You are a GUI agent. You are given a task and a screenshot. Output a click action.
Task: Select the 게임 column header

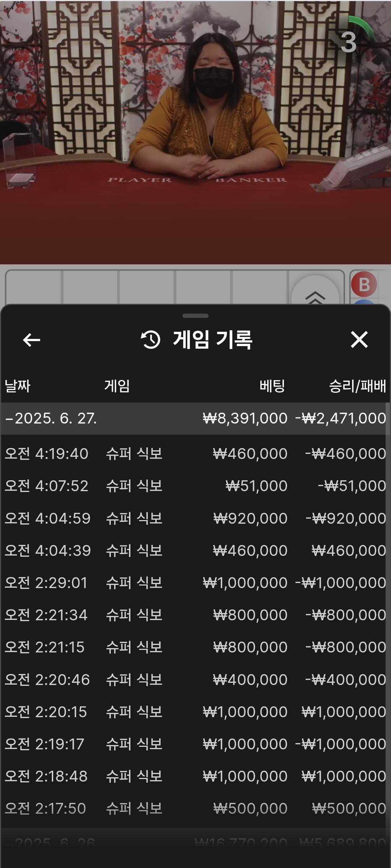pyautogui.click(x=117, y=386)
